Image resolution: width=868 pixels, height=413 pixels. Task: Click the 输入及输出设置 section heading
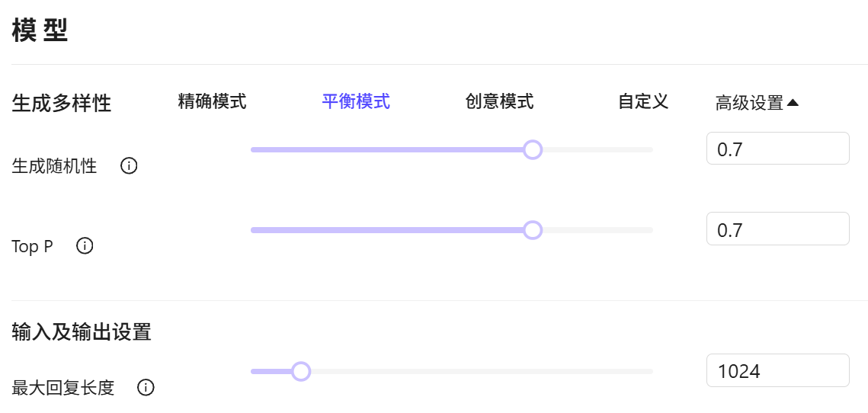click(82, 332)
